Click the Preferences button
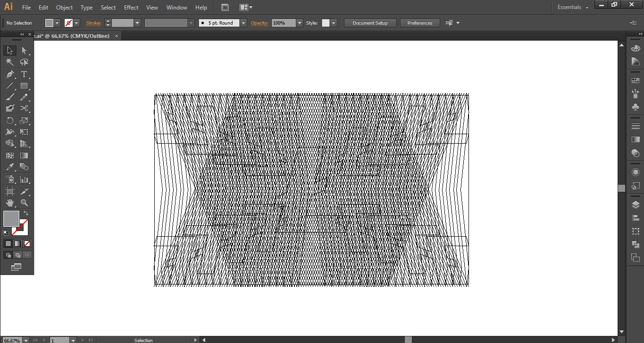Viewport: 644px width, 343px height. [420, 23]
